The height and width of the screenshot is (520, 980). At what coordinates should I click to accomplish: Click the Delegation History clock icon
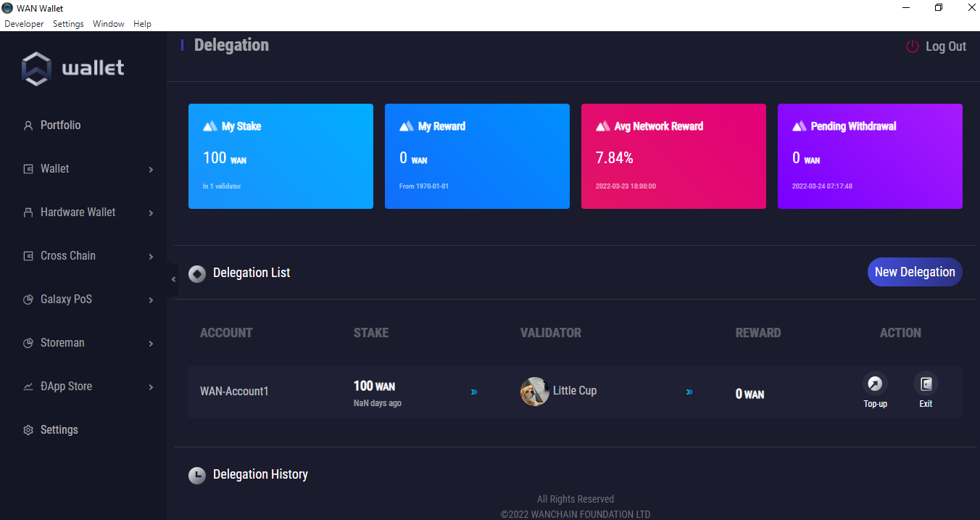pyautogui.click(x=196, y=475)
